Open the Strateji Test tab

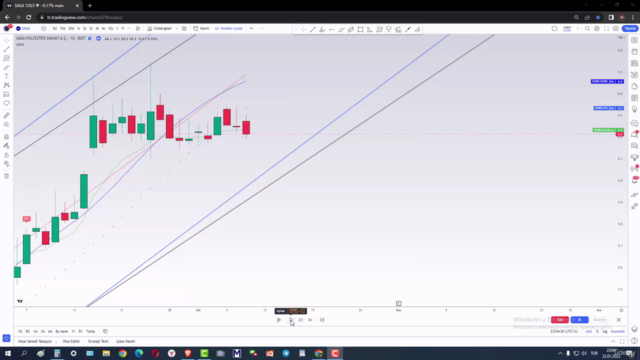coord(98,341)
